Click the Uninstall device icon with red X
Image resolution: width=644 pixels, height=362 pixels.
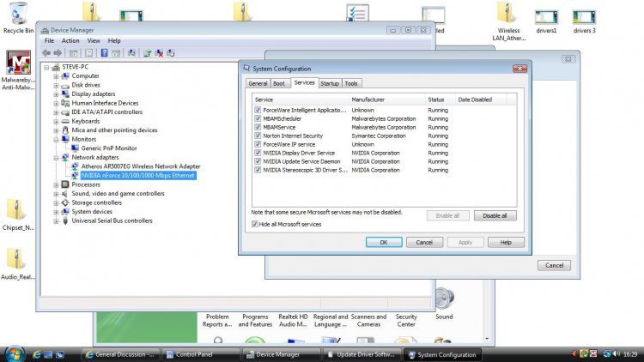(x=159, y=53)
